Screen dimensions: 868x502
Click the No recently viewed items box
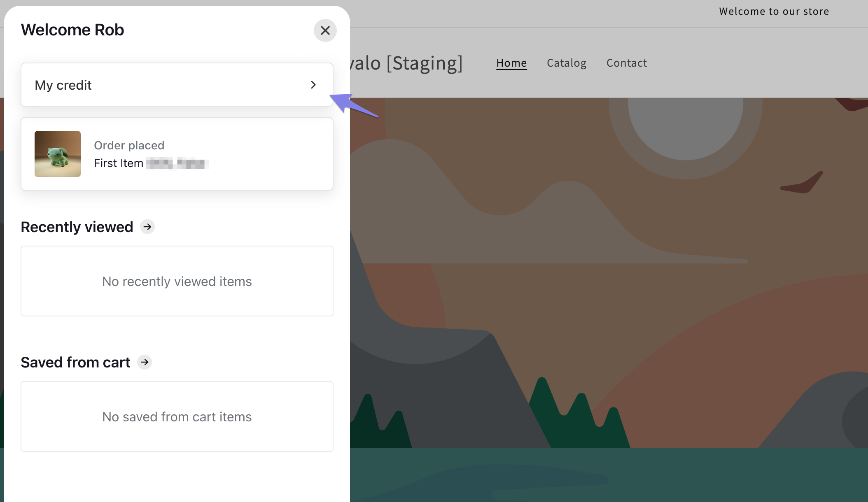pos(177,281)
